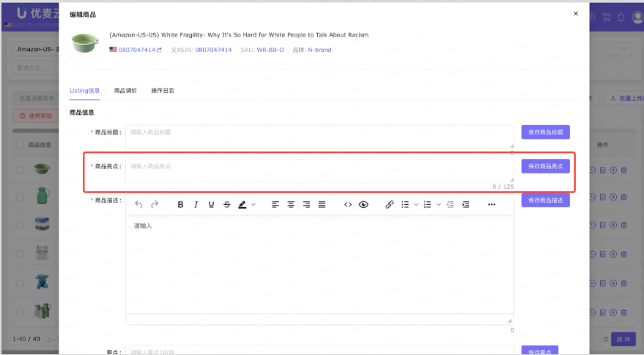Image resolution: width=644 pixels, height=355 pixels.
Task: Switch to the 操作日志 tab
Action: (x=163, y=91)
